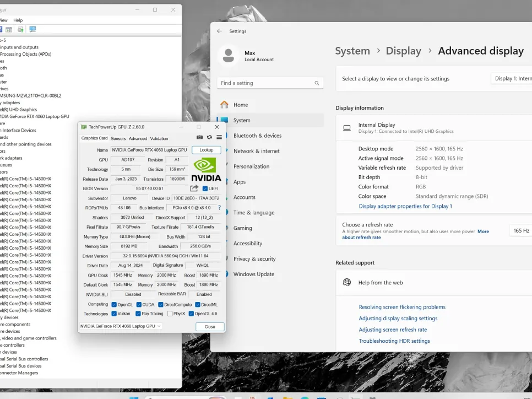The width and height of the screenshot is (532, 399).
Task: Click the Settings back arrow
Action: (x=219, y=31)
